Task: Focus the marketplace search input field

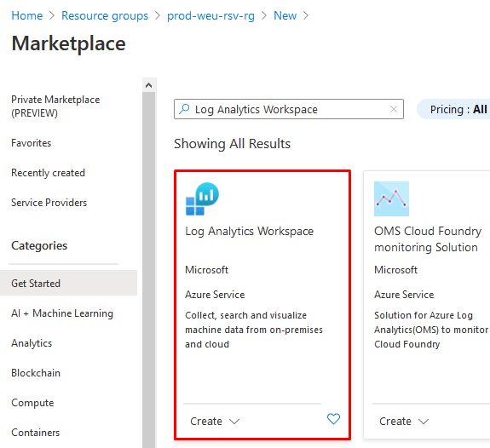Action: coord(289,109)
